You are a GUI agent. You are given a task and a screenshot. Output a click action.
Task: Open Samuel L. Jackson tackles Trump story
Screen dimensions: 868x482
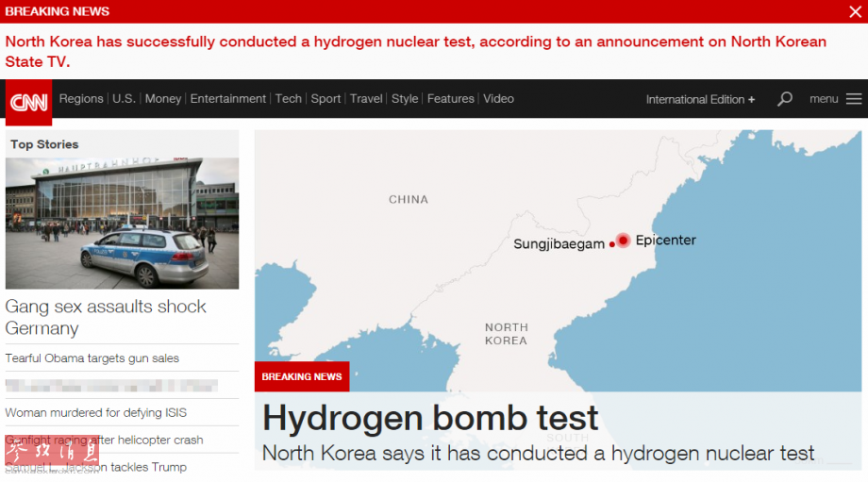[x=96, y=467]
